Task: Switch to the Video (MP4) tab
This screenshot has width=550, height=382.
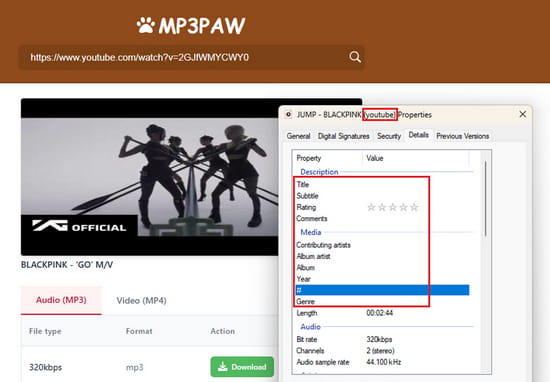Action: click(141, 301)
